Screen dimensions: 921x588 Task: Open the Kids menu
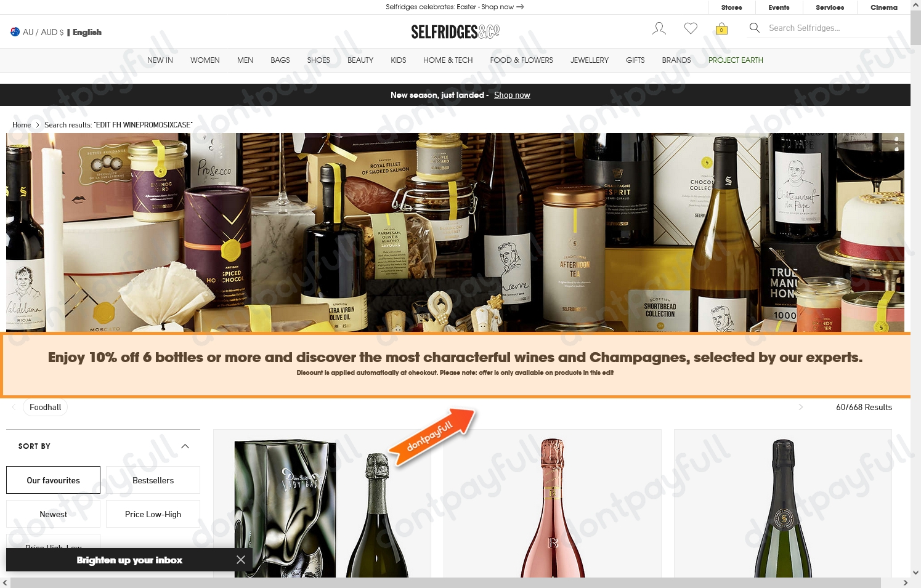coord(399,60)
